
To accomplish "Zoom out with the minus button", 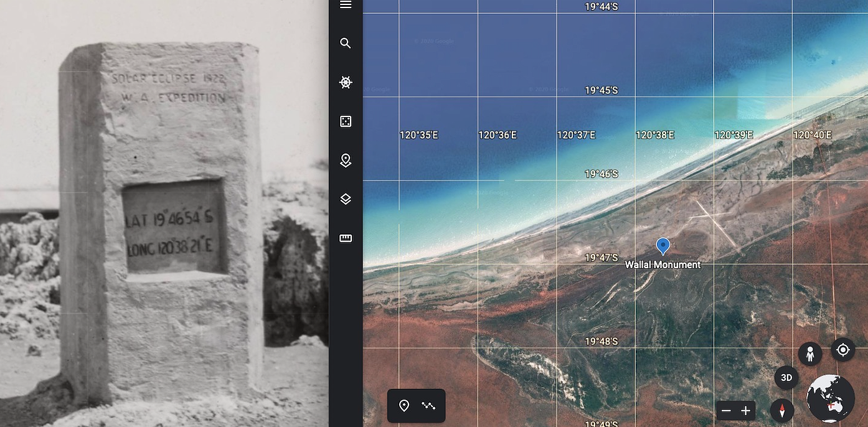I will pos(725,411).
